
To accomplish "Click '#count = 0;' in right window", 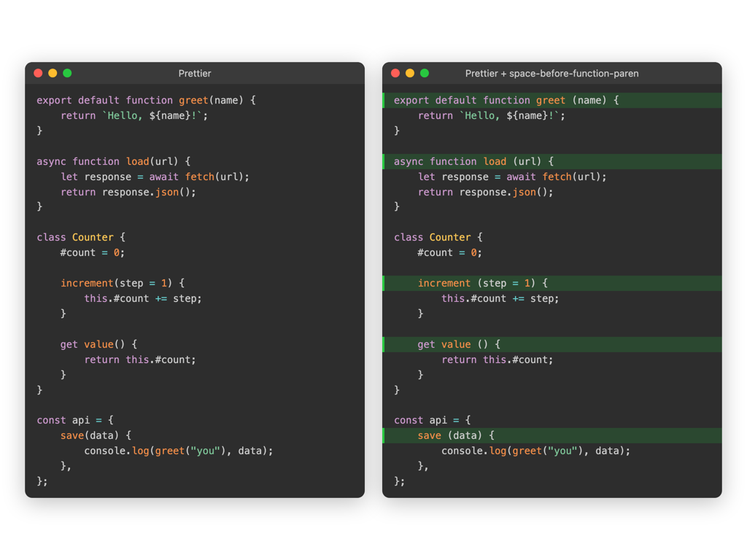I will (x=449, y=252).
